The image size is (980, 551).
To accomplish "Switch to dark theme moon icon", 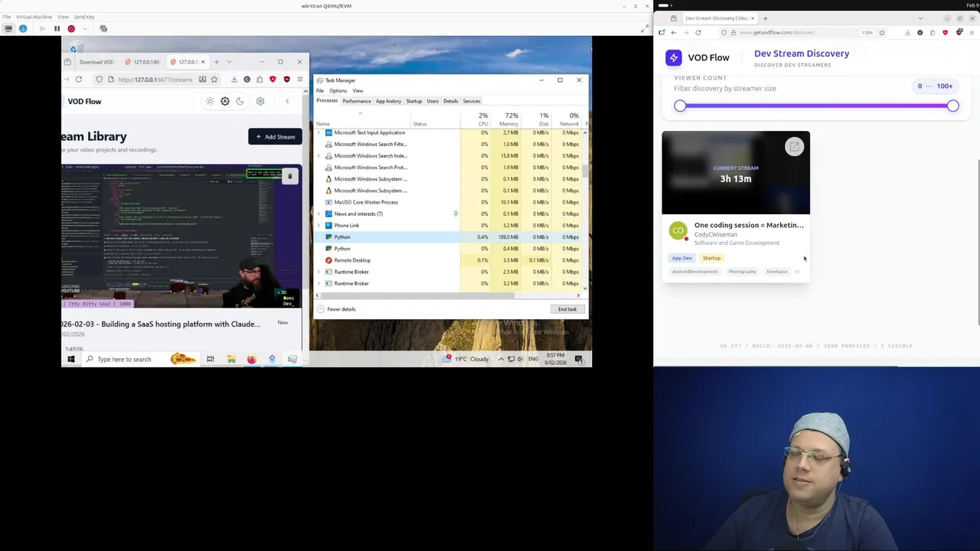I will [x=240, y=101].
